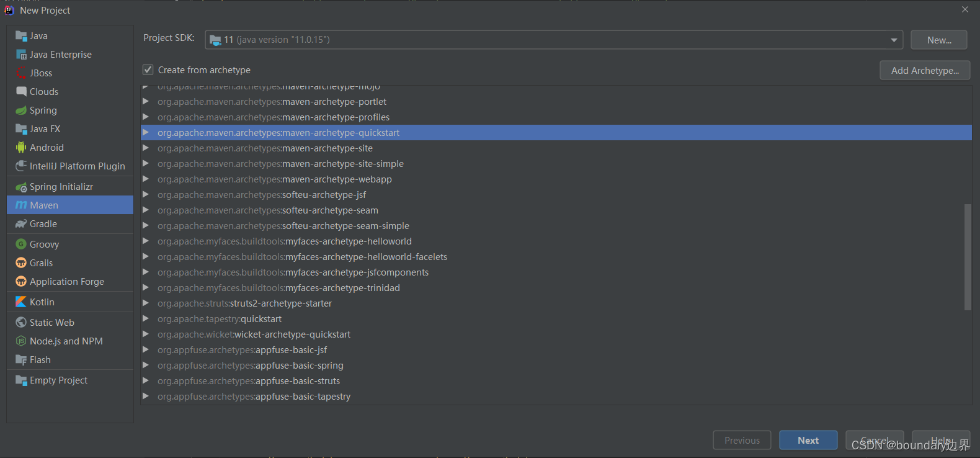The width and height of the screenshot is (980, 458).
Task: Click the Maven 'm' icon
Action: (21, 205)
